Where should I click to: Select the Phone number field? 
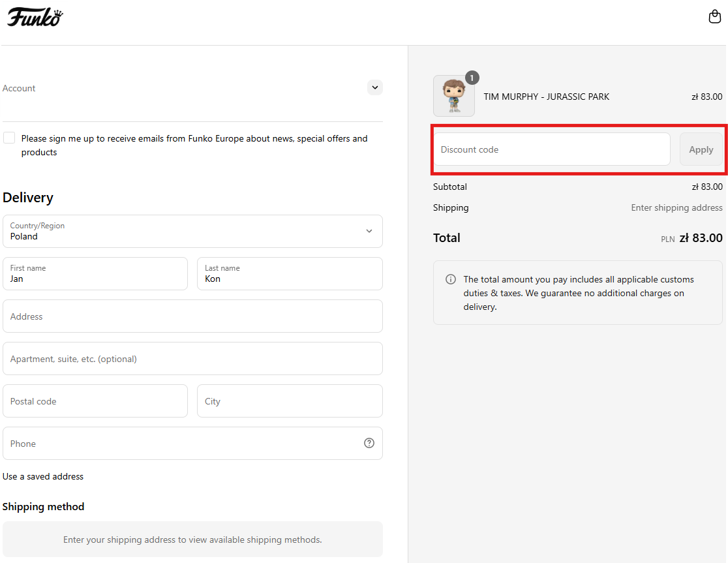tap(183, 444)
